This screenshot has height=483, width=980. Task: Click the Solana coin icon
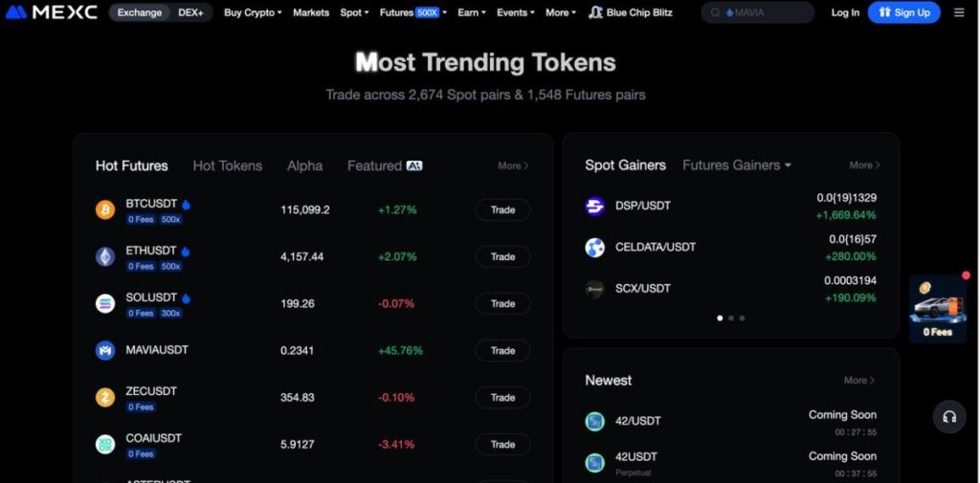click(x=105, y=303)
